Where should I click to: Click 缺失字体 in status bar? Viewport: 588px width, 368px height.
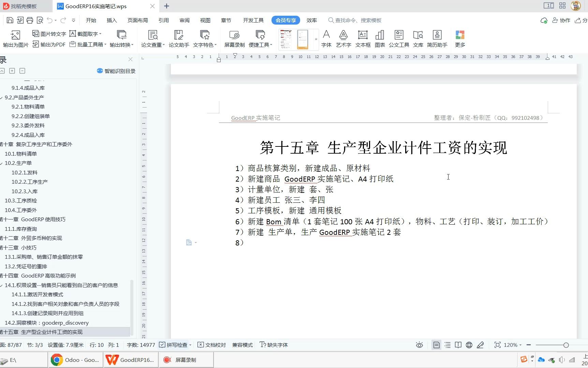tap(274, 345)
